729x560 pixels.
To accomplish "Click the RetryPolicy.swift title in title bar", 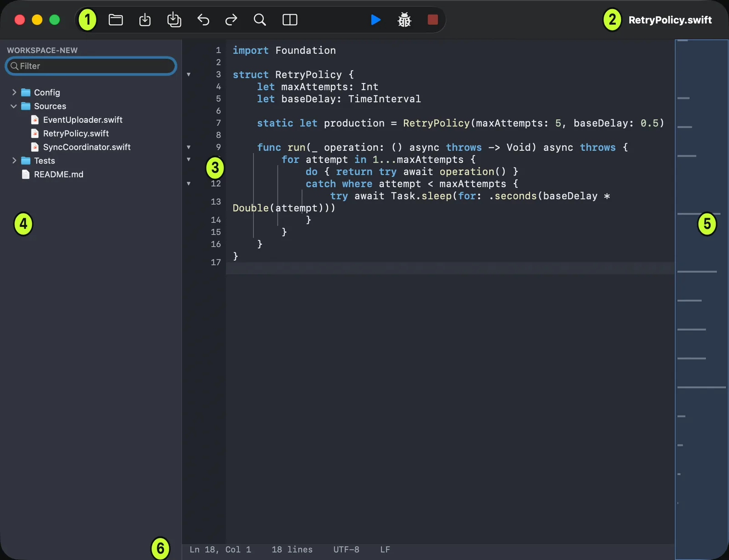I will coord(670,20).
